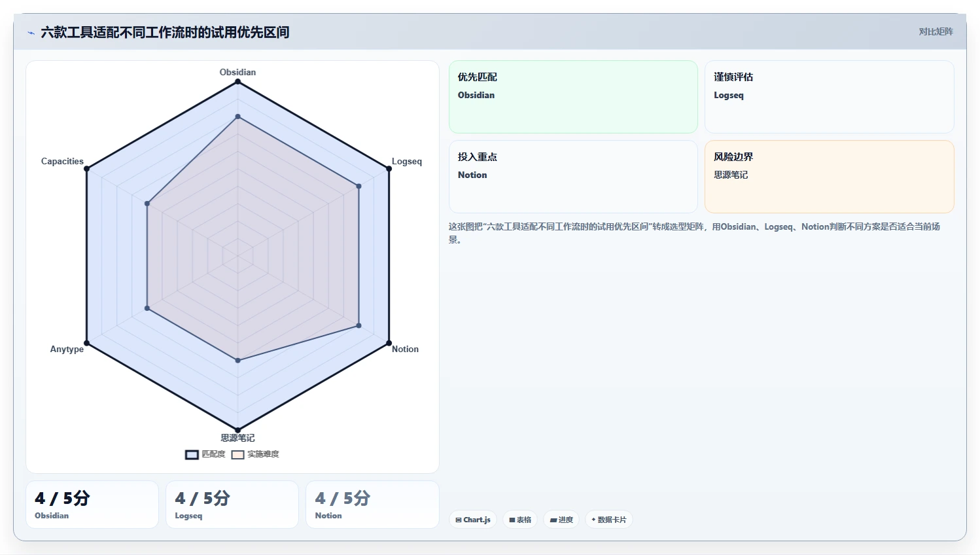Select the 风险边界 思源笔记 card
This screenshot has width=980, height=555.
tap(829, 177)
